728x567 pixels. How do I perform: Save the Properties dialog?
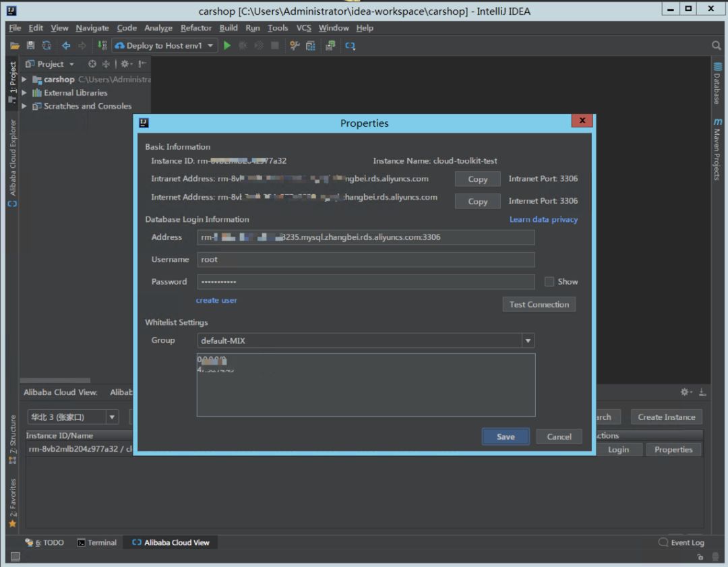pyautogui.click(x=505, y=436)
